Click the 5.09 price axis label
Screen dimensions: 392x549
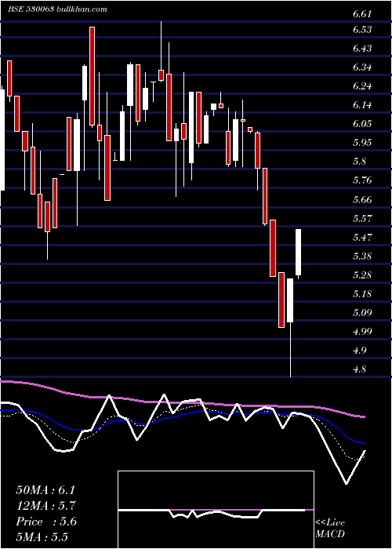pos(361,313)
